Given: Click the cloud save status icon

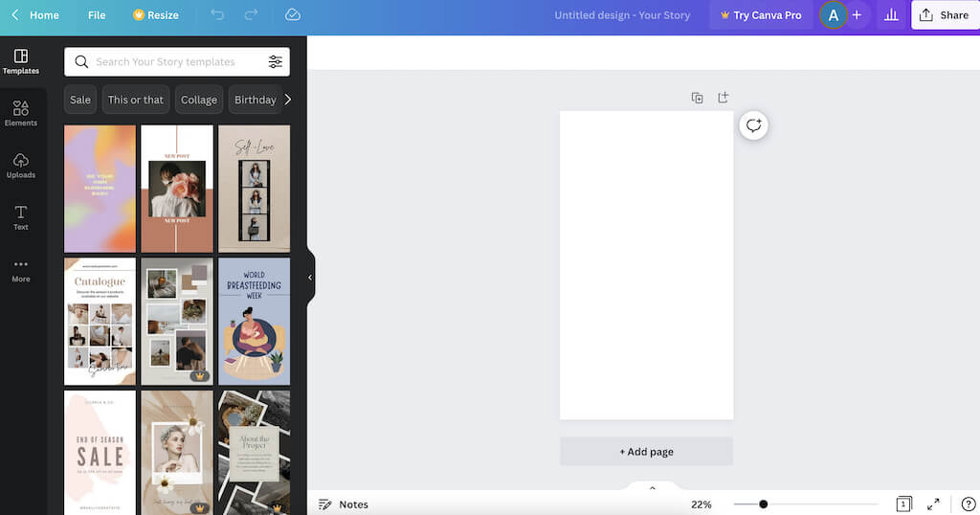Looking at the screenshot, I should (293, 15).
